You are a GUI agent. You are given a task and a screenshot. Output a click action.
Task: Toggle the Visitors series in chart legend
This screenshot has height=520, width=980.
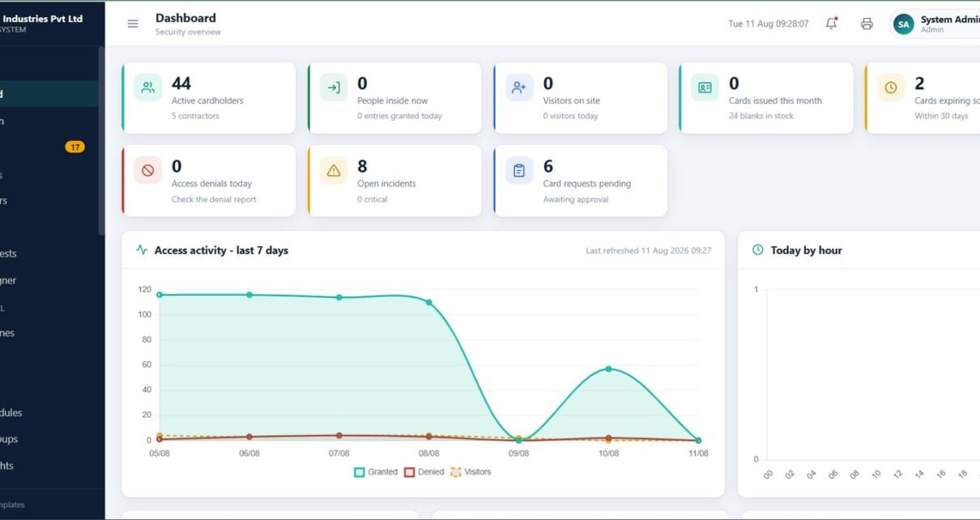click(471, 471)
